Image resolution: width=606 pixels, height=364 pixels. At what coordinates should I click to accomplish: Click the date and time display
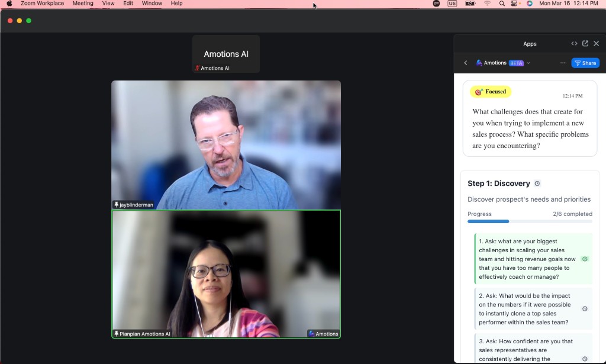pos(568,3)
